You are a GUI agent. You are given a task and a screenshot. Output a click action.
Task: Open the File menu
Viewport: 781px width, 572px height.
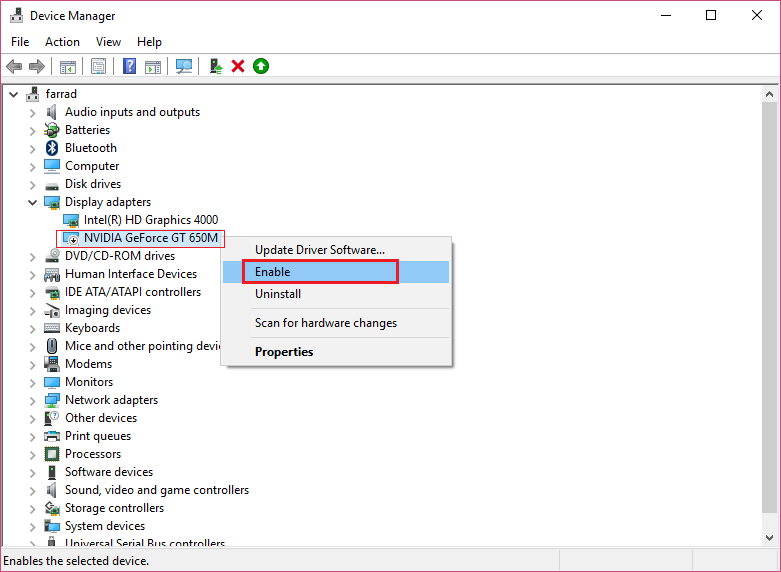20,42
